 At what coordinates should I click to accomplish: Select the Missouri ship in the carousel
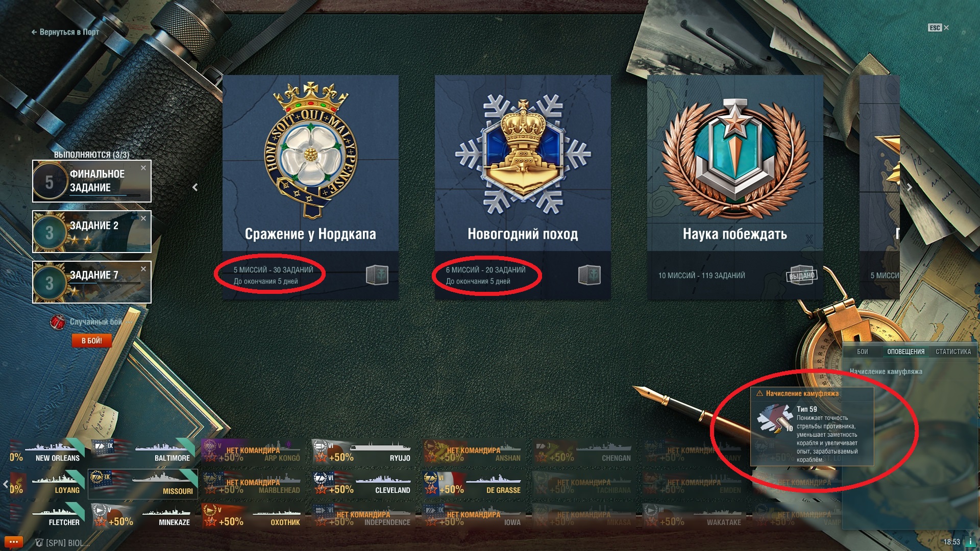point(143,484)
